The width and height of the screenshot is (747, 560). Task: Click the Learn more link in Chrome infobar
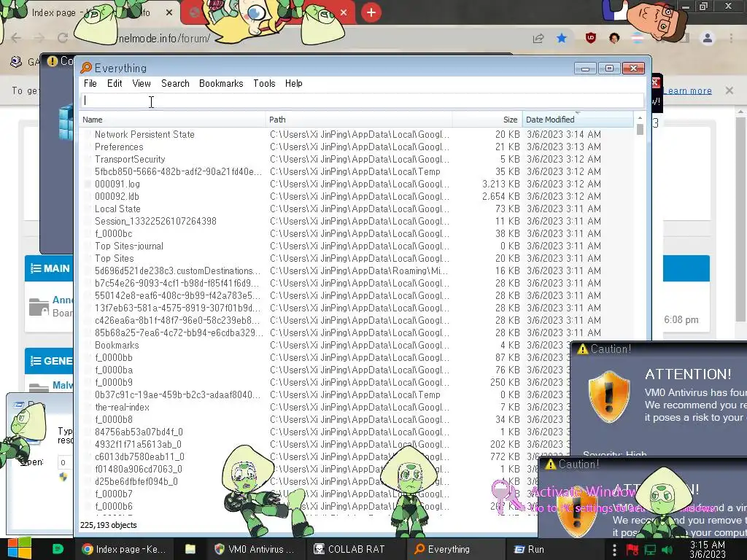pyautogui.click(x=687, y=90)
